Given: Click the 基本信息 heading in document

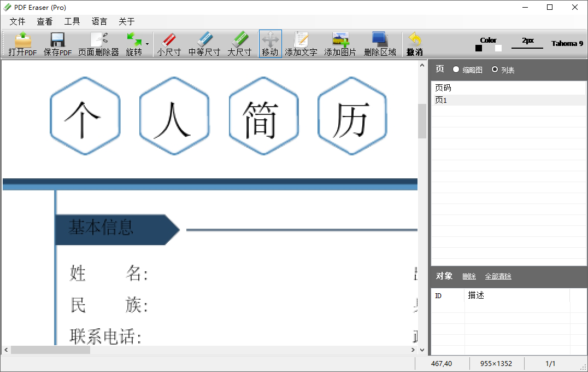Looking at the screenshot, I should click(101, 227).
